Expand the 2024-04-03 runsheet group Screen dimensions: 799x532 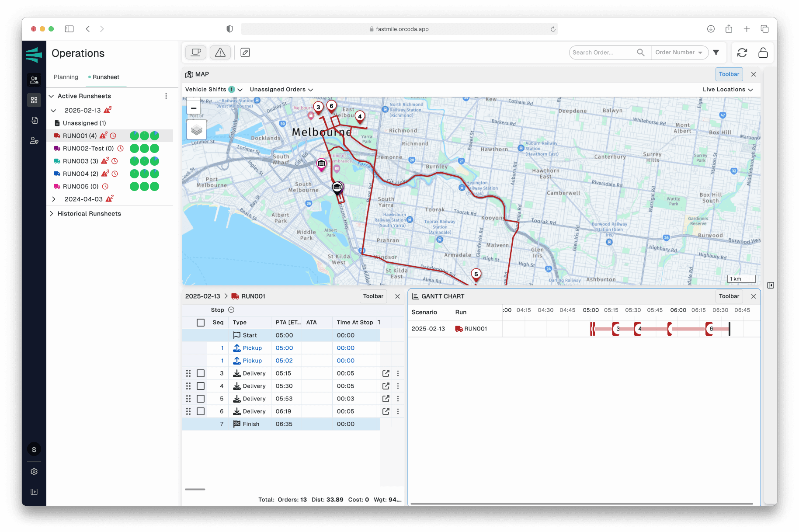(x=54, y=199)
